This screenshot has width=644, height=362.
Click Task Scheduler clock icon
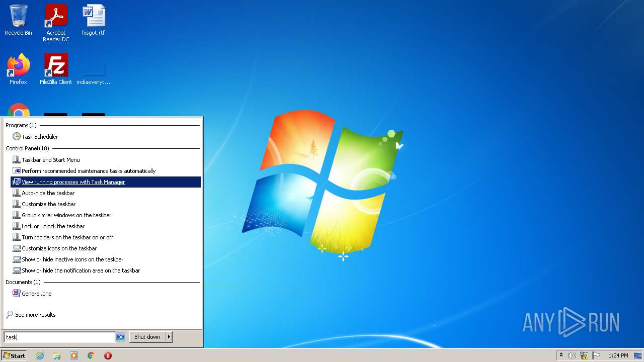[17, 137]
